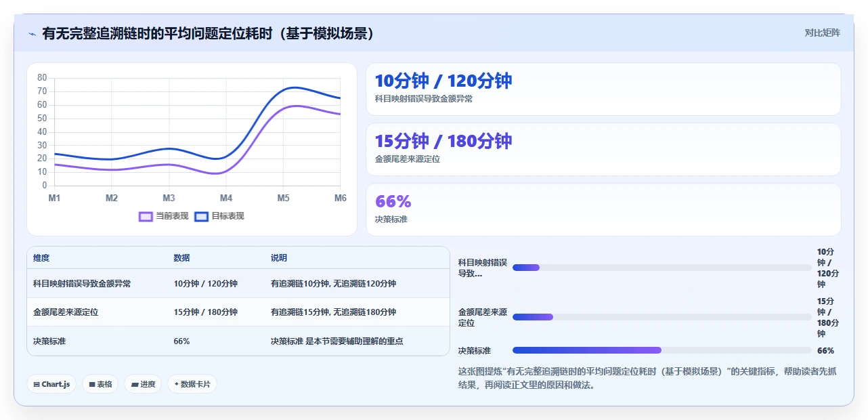Click cell 有追溯链10分钟, 无追溯链120分钟
Image resolution: width=868 pixels, height=420 pixels.
pos(333,284)
